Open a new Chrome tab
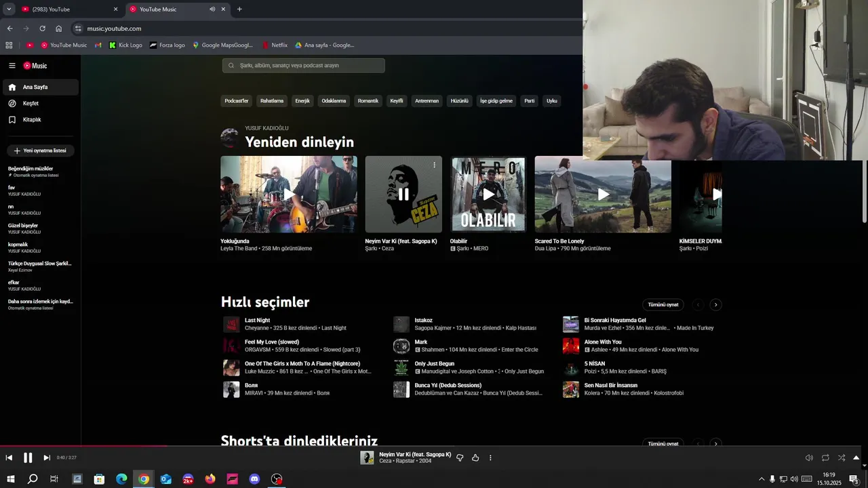Image resolution: width=868 pixels, height=488 pixels. (x=239, y=9)
